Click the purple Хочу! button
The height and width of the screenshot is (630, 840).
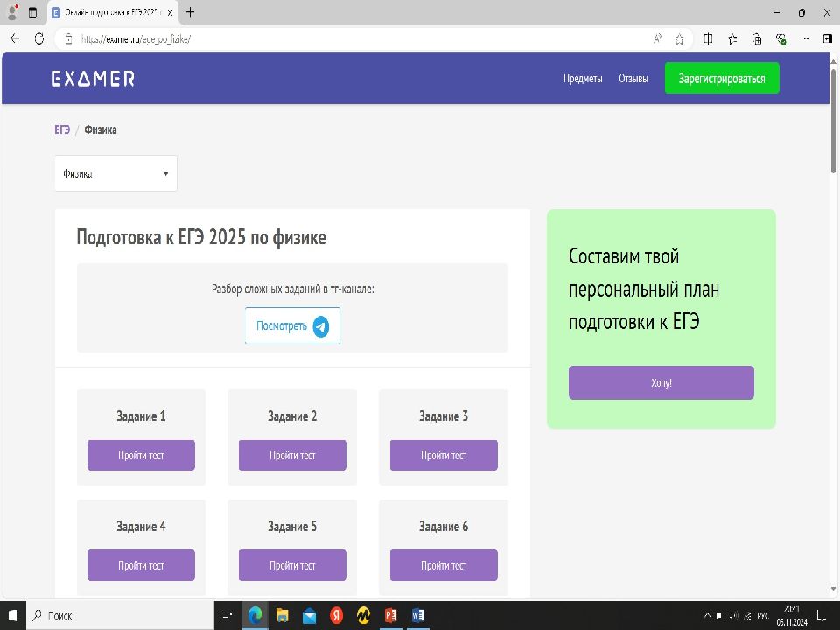661,383
